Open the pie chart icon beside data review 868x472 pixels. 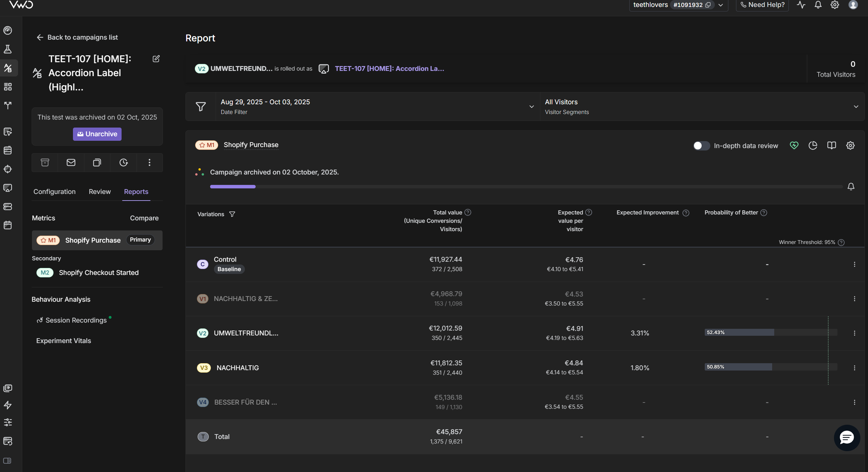[813, 145]
